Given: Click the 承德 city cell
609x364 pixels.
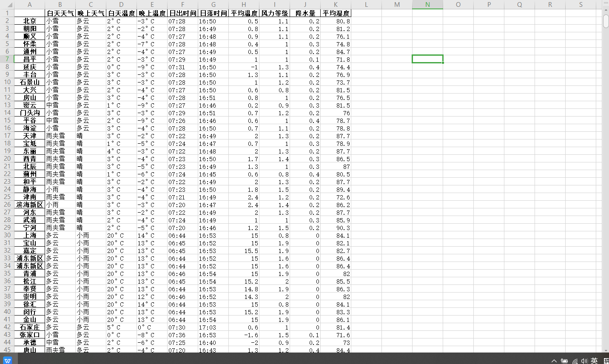Looking at the screenshot, I should 29,342.
